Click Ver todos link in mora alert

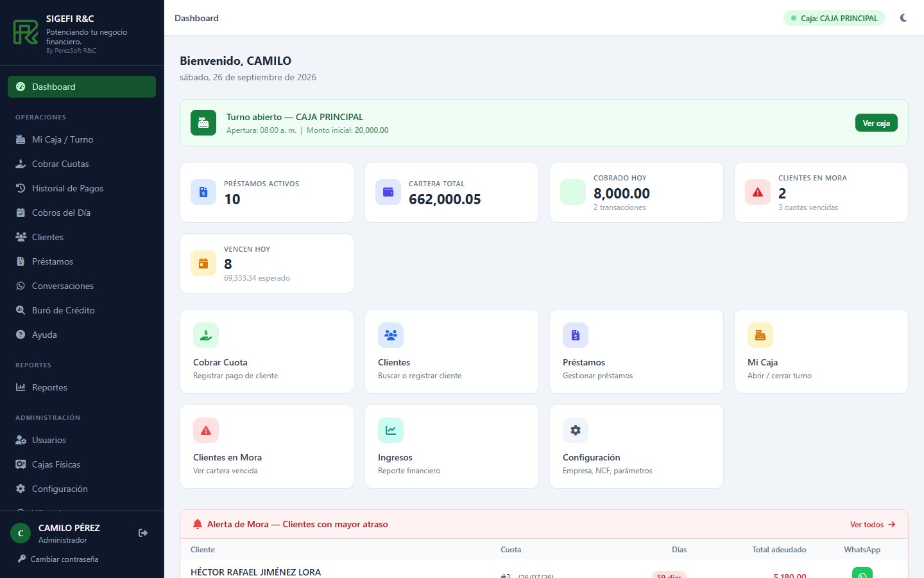(x=873, y=525)
